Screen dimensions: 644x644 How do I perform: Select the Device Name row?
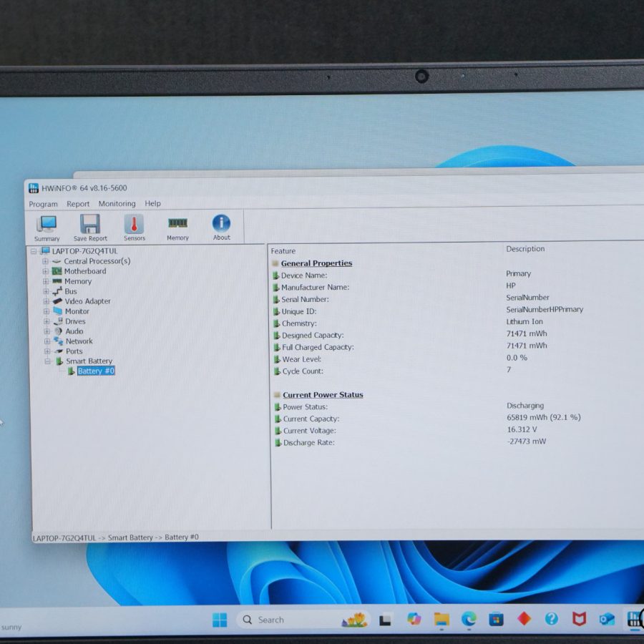click(456, 275)
